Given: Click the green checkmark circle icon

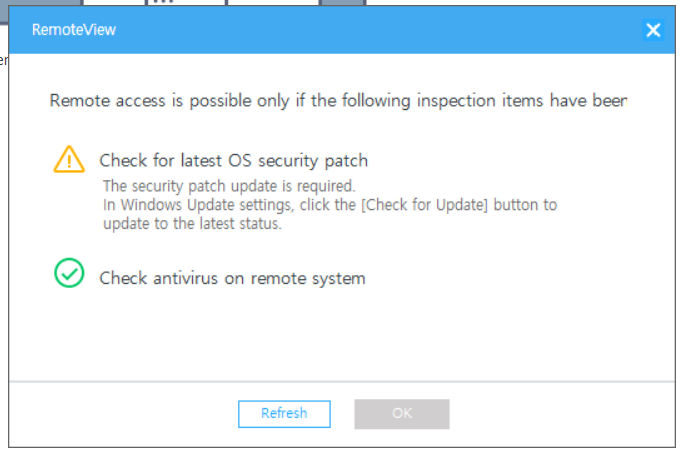Looking at the screenshot, I should [69, 273].
